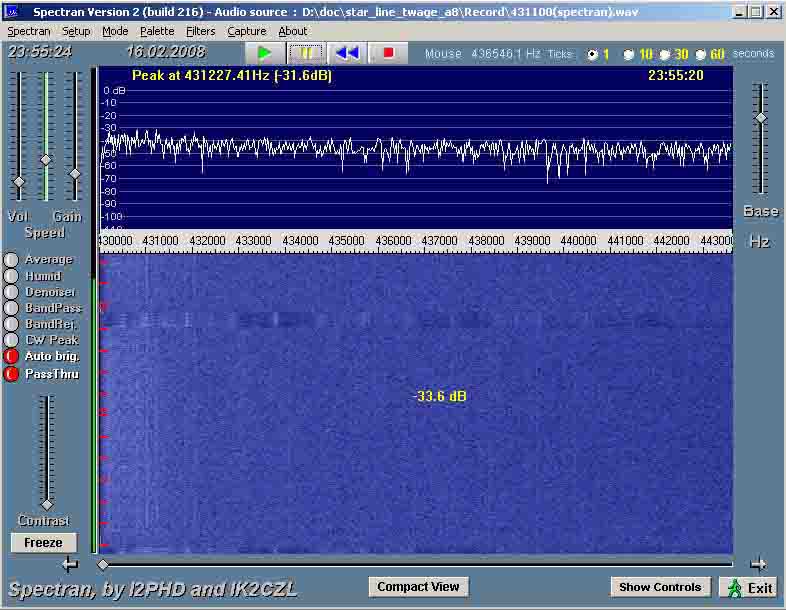Screen dimensions: 786x610
Task: Open the Filters menu
Action: coord(201,31)
